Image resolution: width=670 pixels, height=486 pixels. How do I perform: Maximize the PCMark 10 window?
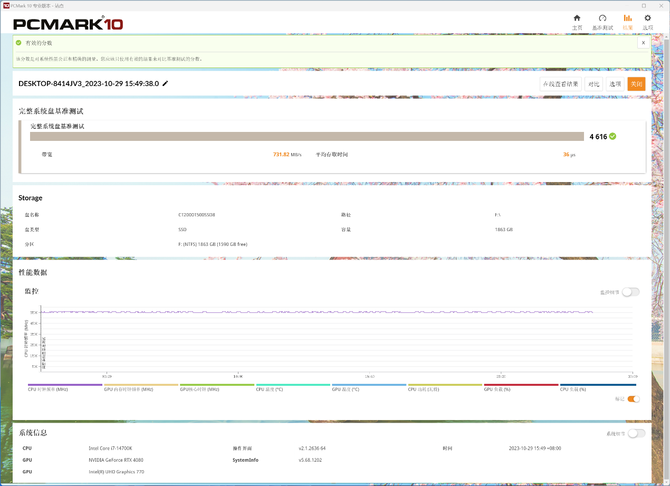pyautogui.click(x=644, y=6)
